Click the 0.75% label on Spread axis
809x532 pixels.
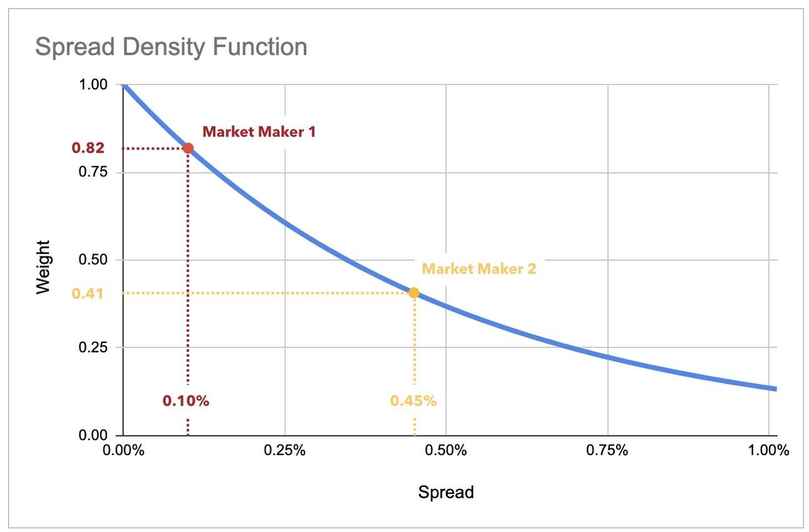click(607, 451)
